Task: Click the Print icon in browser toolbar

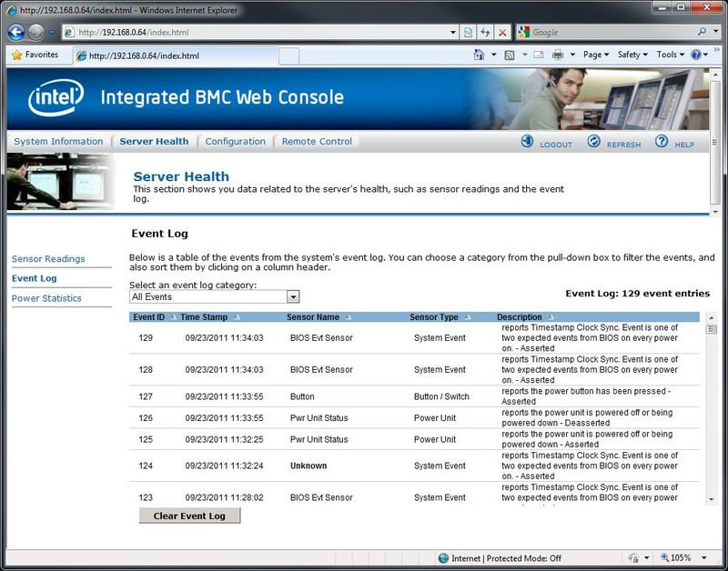Action: pos(558,55)
